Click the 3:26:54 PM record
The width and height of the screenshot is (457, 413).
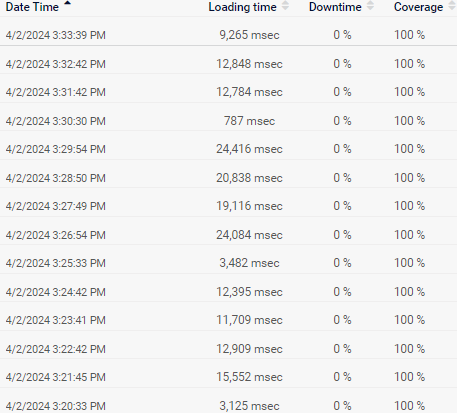tap(228, 235)
